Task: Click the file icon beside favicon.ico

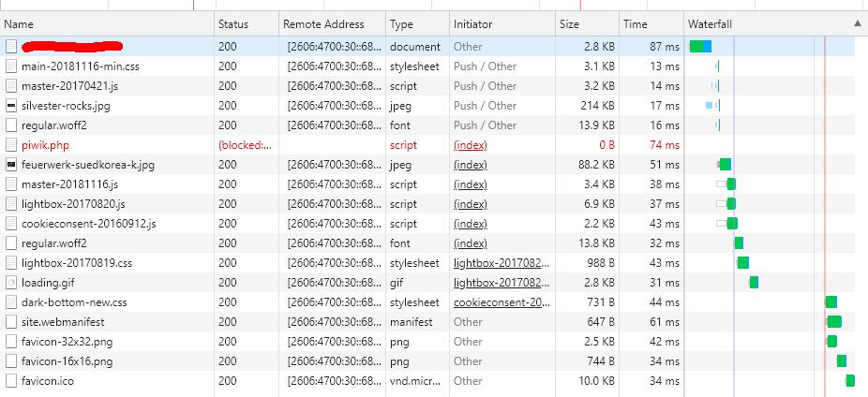Action: click(x=11, y=381)
